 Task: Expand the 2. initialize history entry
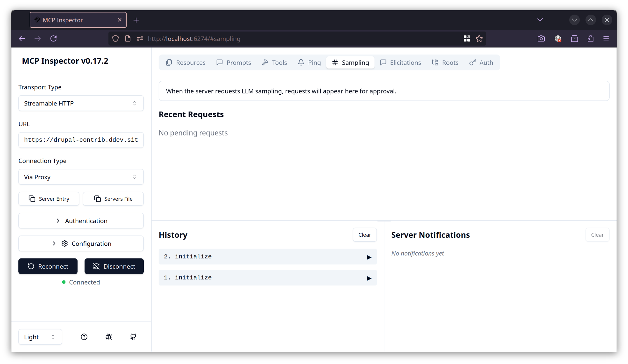click(267, 256)
